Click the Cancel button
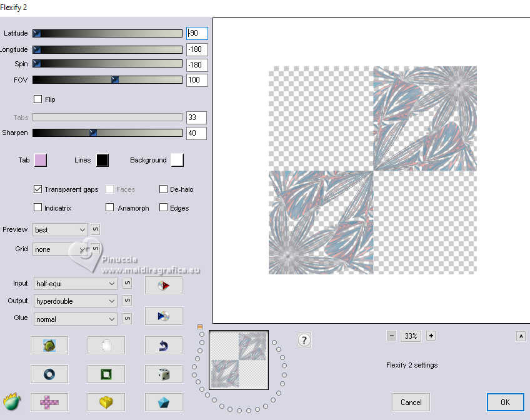Image resolution: width=530 pixels, height=420 pixels. [411, 402]
